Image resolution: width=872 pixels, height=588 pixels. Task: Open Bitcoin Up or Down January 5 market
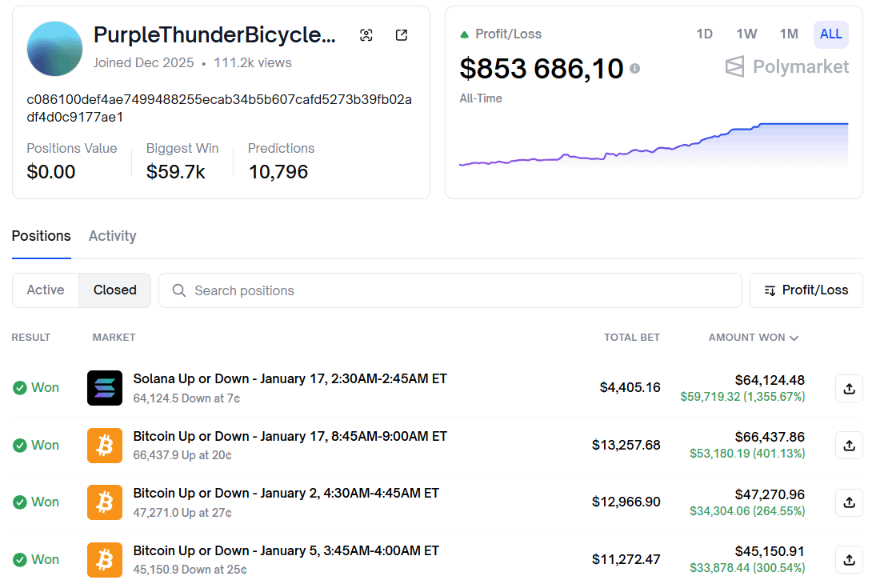[286, 550]
